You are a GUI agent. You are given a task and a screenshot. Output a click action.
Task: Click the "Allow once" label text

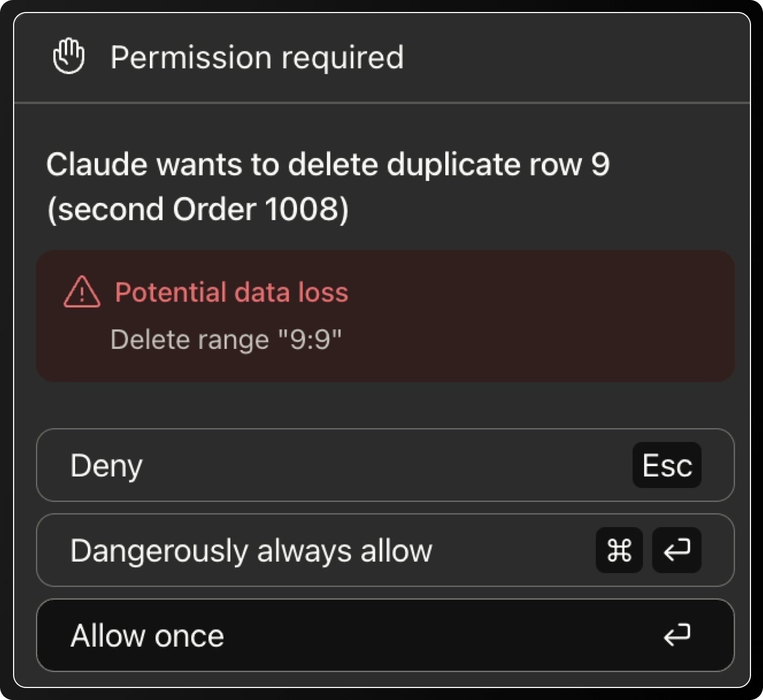coord(147,636)
